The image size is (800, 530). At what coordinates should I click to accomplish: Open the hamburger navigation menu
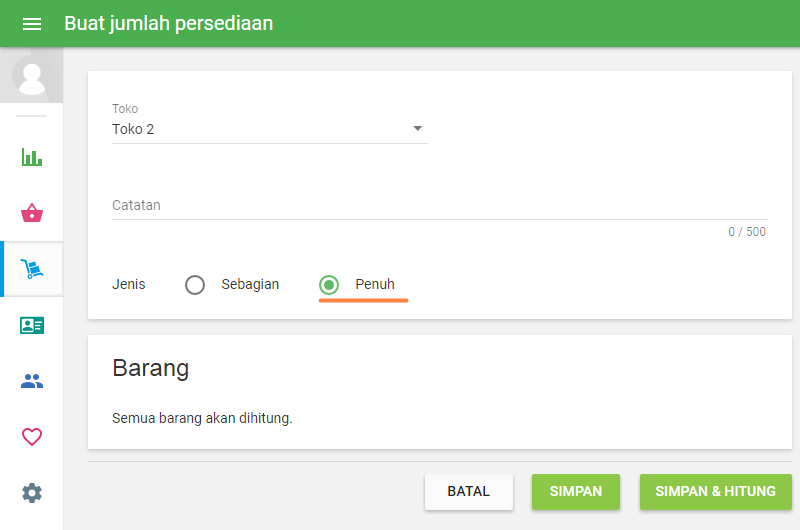point(32,24)
